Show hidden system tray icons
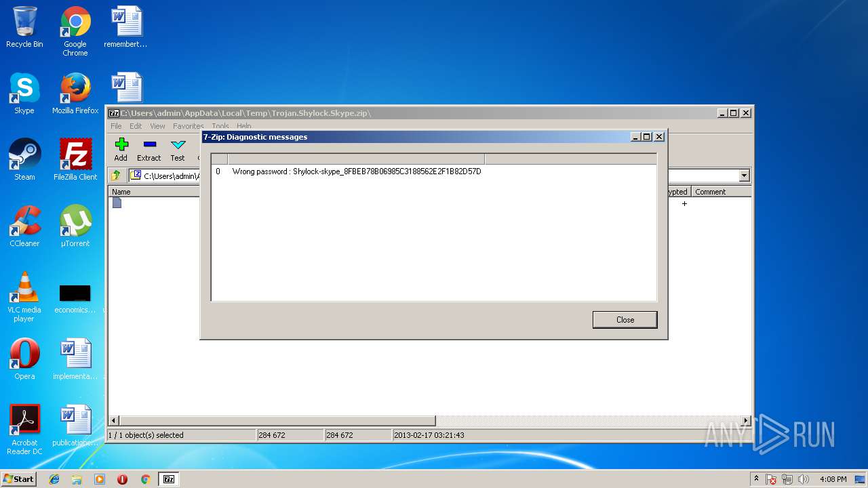 click(756, 479)
